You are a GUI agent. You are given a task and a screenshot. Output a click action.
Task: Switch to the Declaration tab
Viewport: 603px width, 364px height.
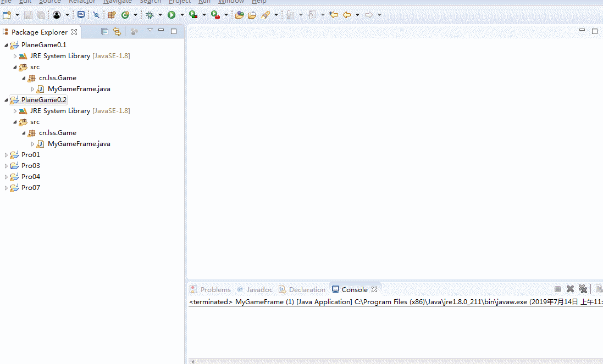coord(302,289)
